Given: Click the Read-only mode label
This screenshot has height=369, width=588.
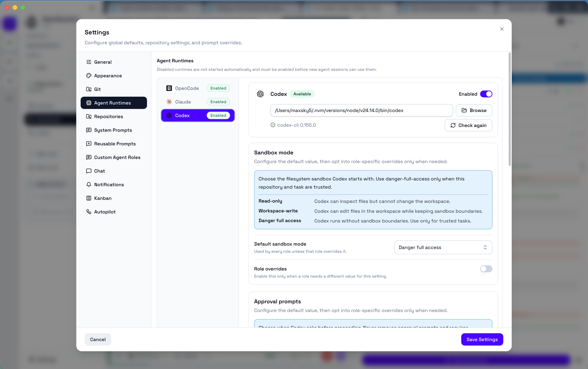Looking at the screenshot, I should click(x=270, y=201).
